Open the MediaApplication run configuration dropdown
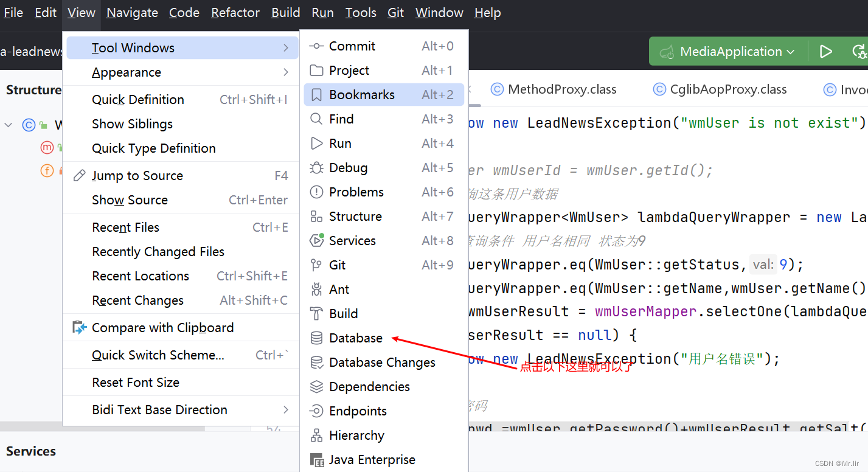Image resolution: width=868 pixels, height=472 pixels. point(729,52)
